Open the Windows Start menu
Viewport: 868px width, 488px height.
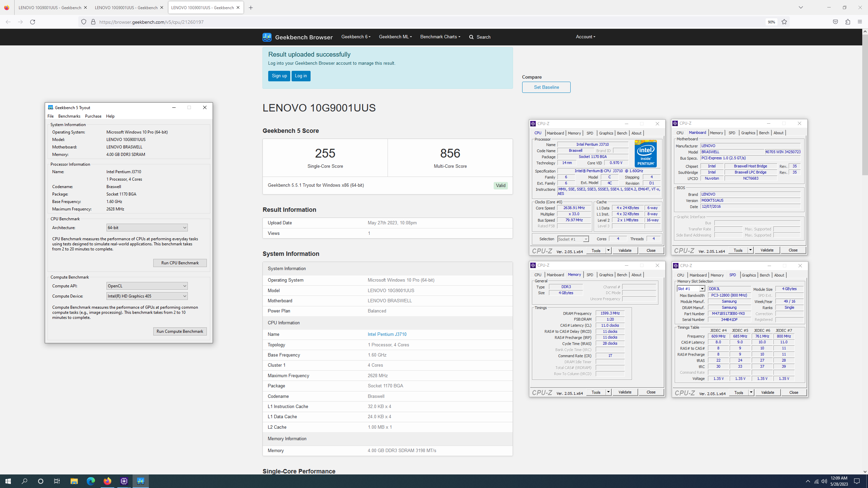pyautogui.click(x=8, y=481)
